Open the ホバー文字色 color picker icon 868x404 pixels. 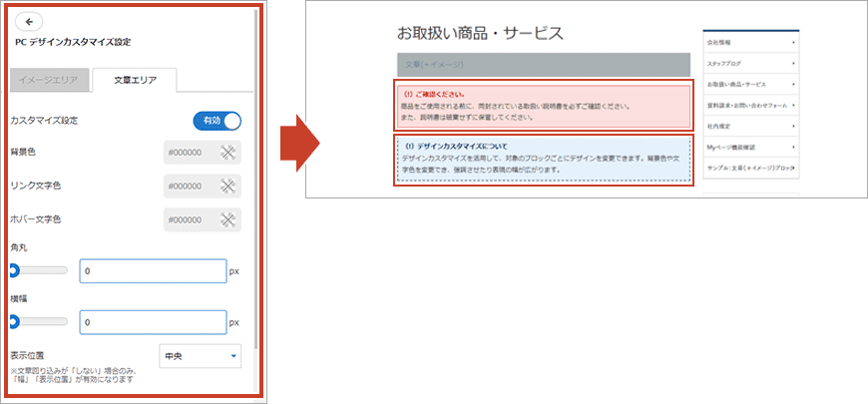[x=227, y=219]
